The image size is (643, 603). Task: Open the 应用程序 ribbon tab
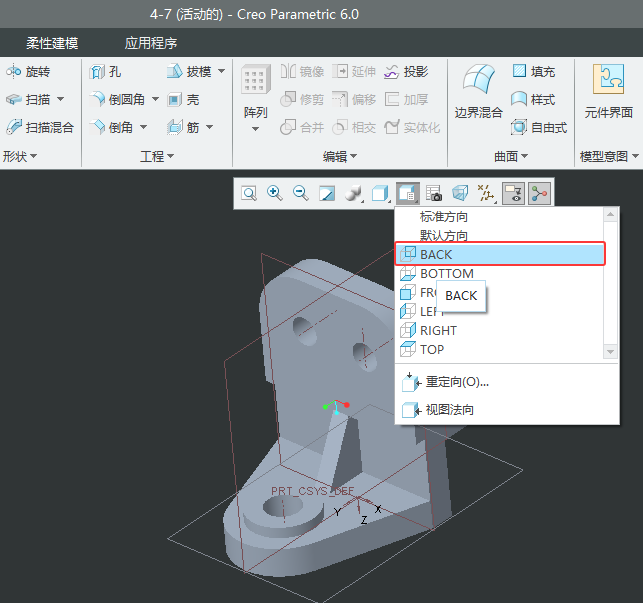[151, 43]
